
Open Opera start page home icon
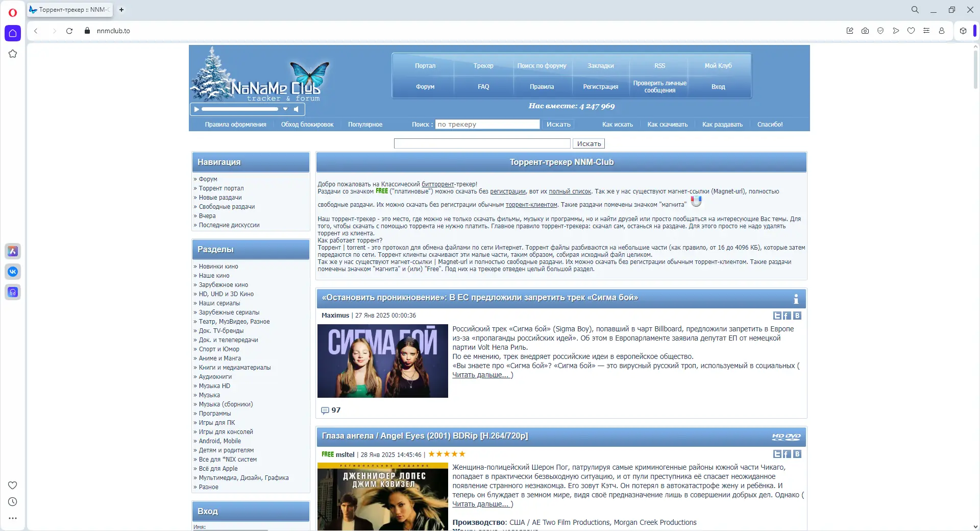coord(13,33)
